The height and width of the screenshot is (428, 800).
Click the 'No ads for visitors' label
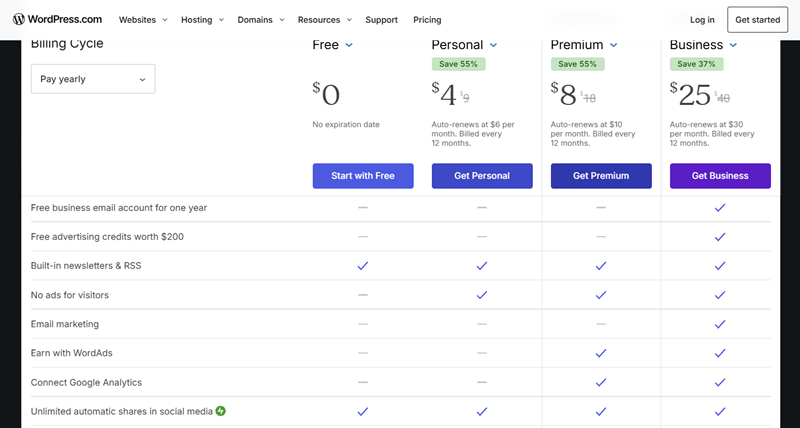pos(69,295)
